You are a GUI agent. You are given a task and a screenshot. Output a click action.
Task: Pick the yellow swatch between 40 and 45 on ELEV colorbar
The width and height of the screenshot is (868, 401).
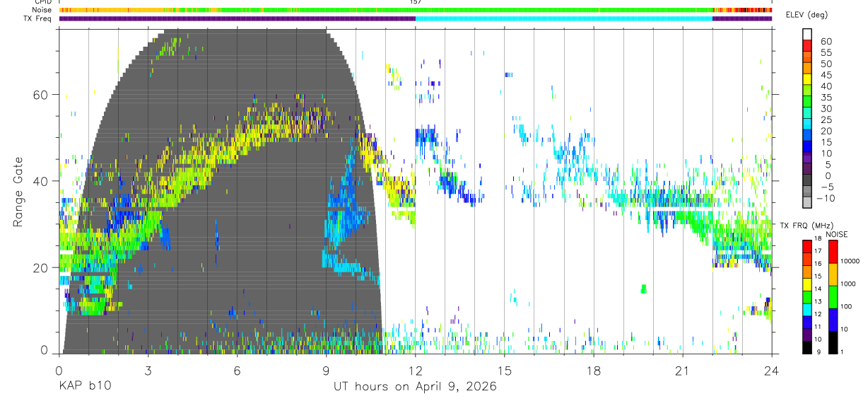coord(808,81)
